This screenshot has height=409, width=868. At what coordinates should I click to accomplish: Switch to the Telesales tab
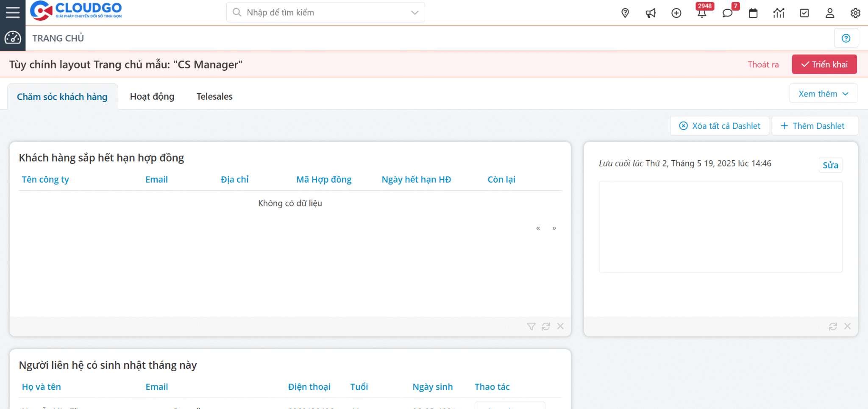[214, 97]
